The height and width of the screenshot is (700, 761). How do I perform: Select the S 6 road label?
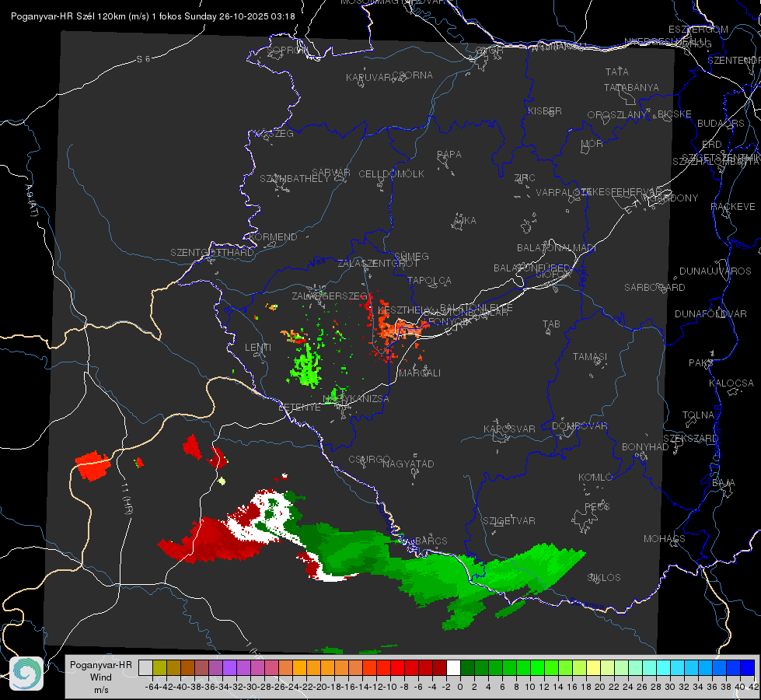coord(144,59)
